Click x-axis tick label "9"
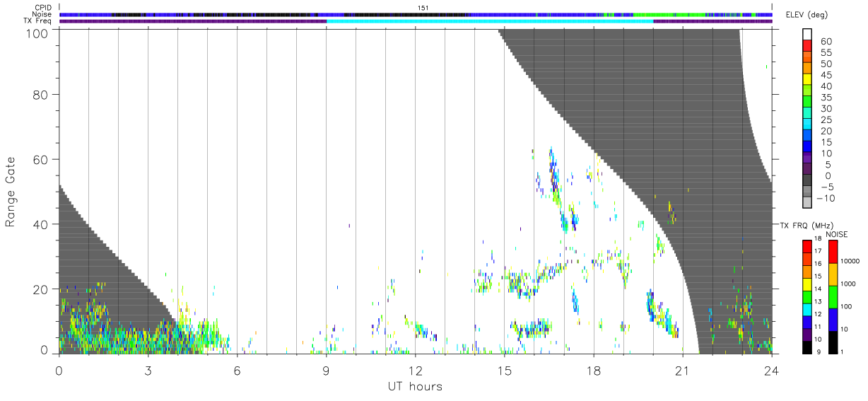 point(326,370)
